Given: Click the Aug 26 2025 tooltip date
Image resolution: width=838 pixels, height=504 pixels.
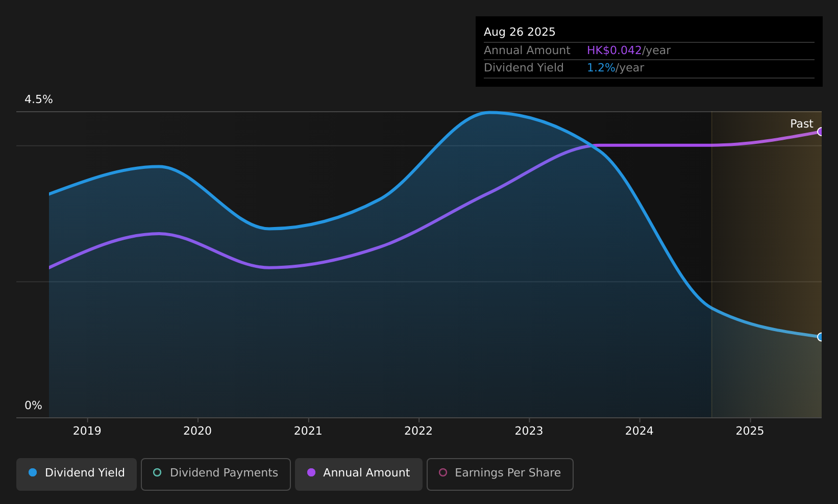Looking at the screenshot, I should click(x=520, y=32).
